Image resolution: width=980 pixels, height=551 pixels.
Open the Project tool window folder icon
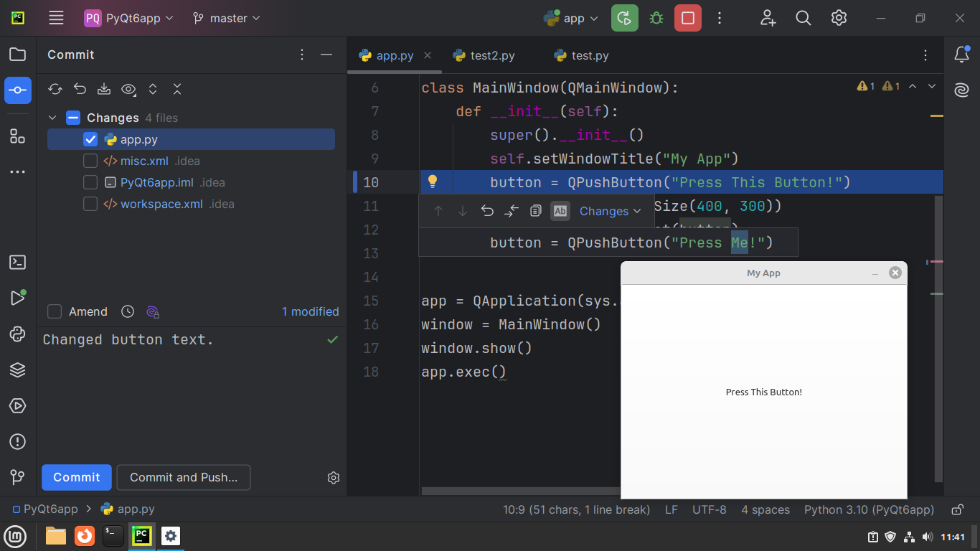18,55
